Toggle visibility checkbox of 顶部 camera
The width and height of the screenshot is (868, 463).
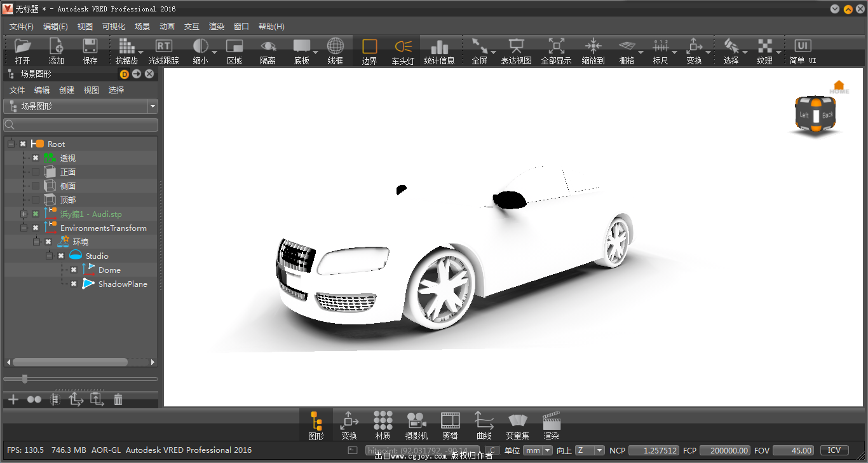point(36,200)
